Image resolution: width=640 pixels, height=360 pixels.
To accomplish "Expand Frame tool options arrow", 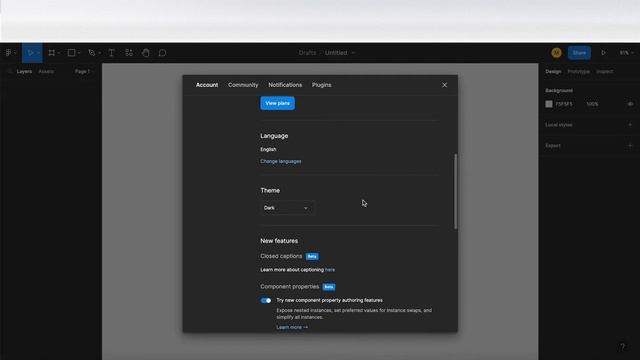I will coord(59,53).
